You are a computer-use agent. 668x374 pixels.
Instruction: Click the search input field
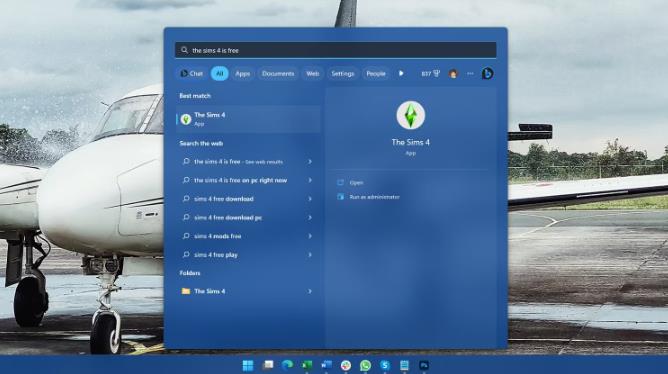click(335, 50)
